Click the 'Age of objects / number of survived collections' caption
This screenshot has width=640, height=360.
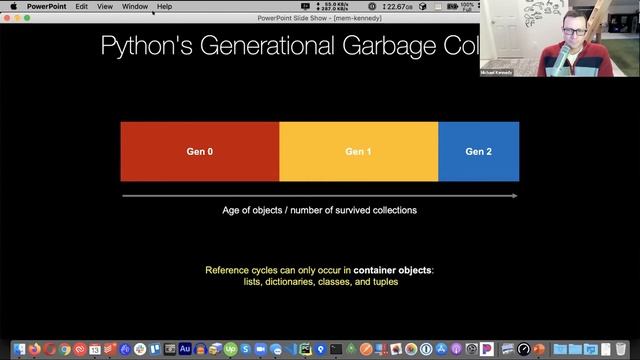pos(320,210)
